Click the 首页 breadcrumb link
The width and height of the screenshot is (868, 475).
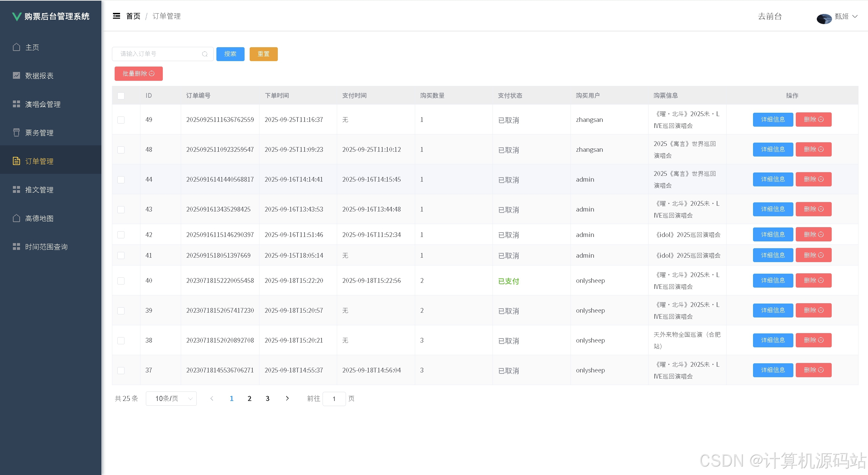coord(133,16)
